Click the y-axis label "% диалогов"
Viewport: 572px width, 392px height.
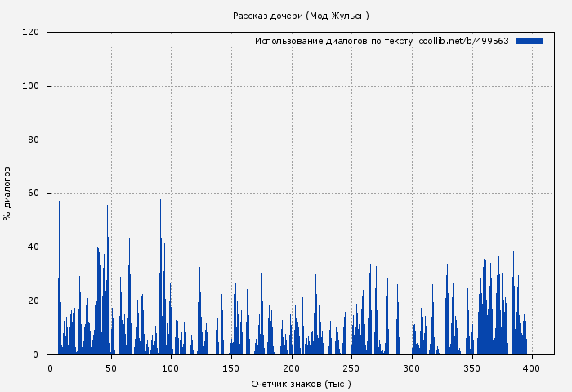[7, 194]
